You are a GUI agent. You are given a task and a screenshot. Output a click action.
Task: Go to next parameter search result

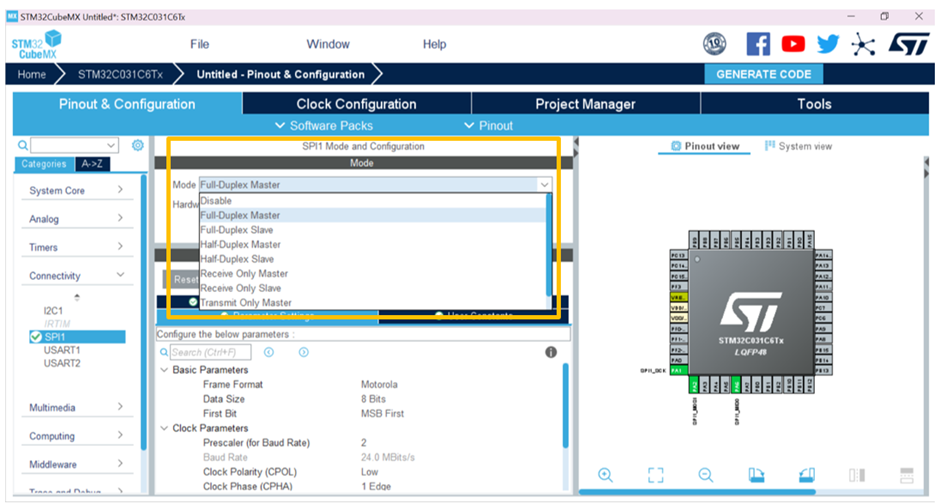coord(304,352)
